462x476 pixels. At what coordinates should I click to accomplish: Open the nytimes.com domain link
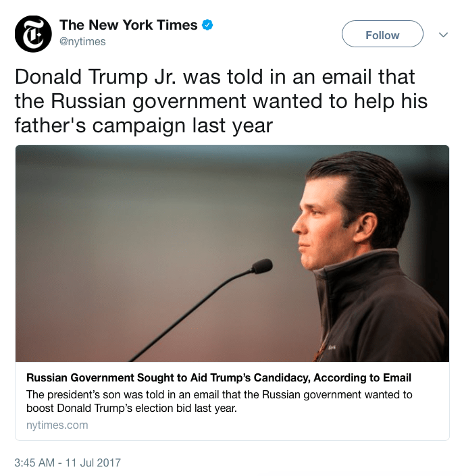pos(57,425)
